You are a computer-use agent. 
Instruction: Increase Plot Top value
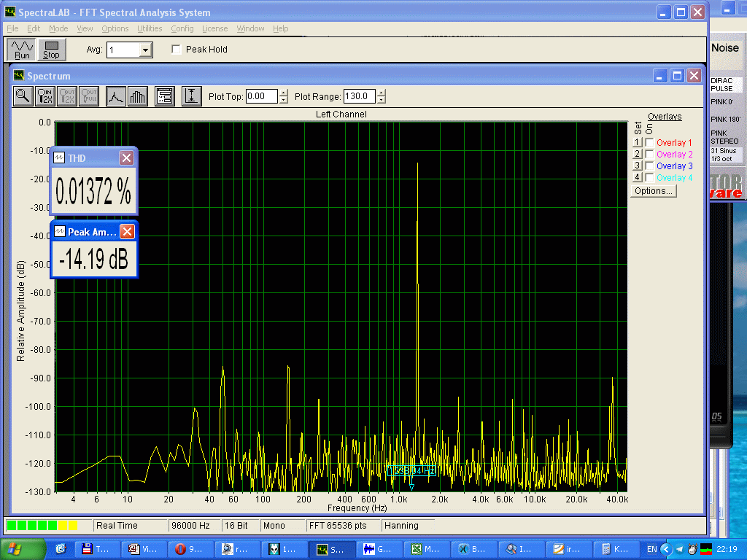tap(284, 93)
